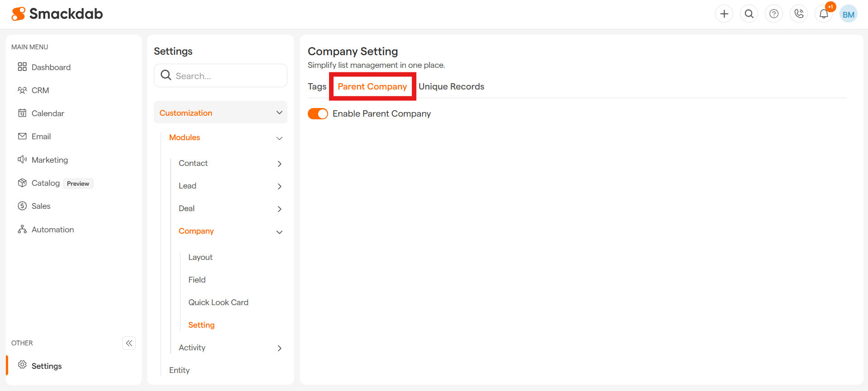Screen dimensions: 868x391
Task: Open the global search magnifier icon
Action: (749, 14)
